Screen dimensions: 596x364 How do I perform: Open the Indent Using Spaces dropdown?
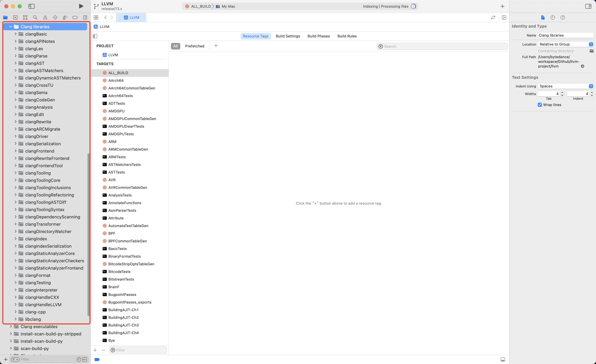coord(565,86)
